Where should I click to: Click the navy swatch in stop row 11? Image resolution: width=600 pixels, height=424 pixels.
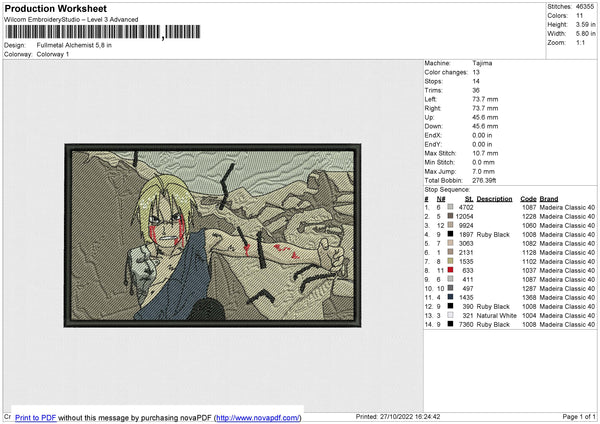(x=450, y=297)
